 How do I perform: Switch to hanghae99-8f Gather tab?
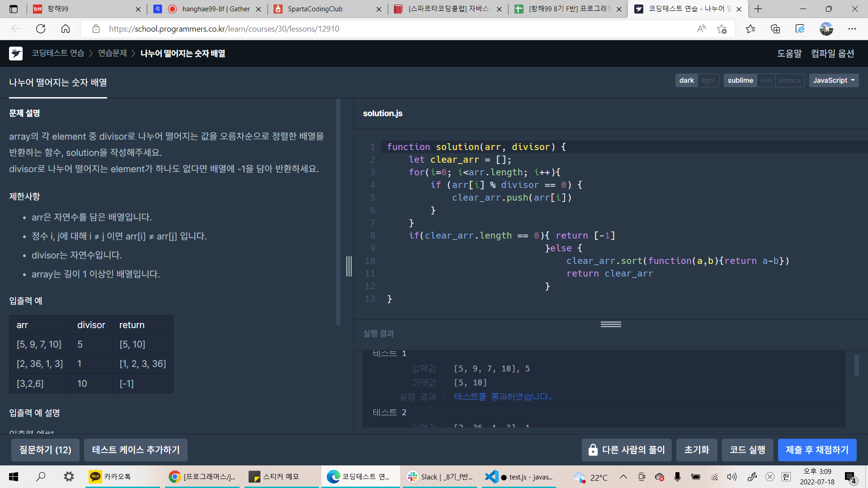(216, 9)
